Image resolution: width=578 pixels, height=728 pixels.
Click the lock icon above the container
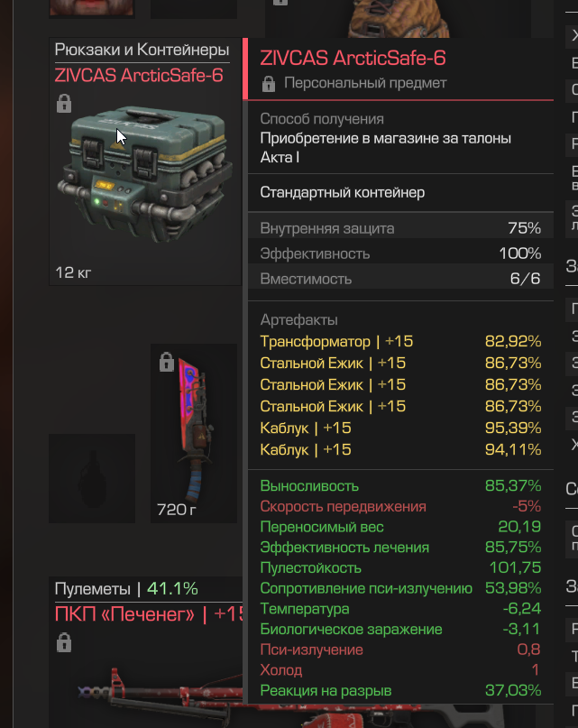[x=64, y=103]
